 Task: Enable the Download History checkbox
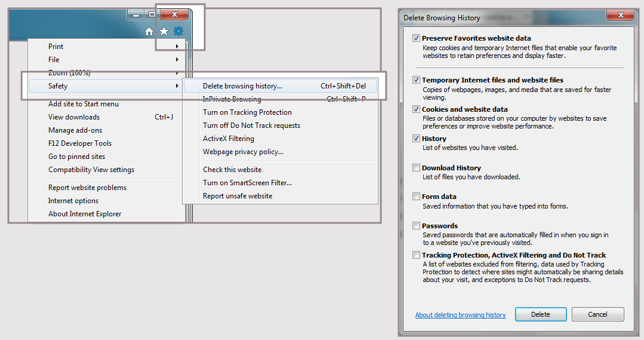pyautogui.click(x=416, y=168)
